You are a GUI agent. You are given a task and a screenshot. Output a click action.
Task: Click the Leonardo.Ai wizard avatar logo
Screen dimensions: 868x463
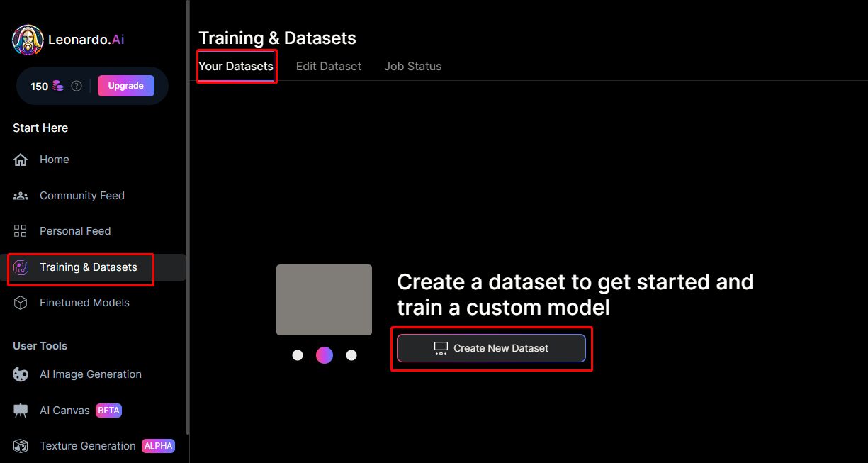tap(28, 40)
